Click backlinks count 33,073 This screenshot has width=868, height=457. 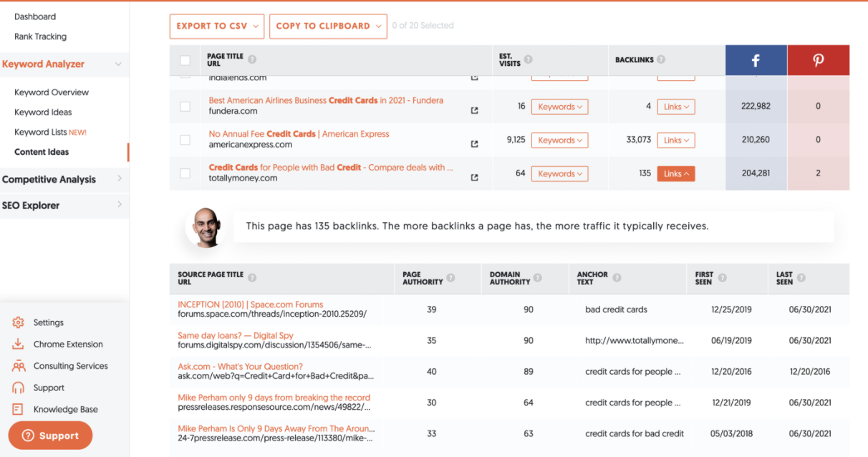pyautogui.click(x=639, y=140)
